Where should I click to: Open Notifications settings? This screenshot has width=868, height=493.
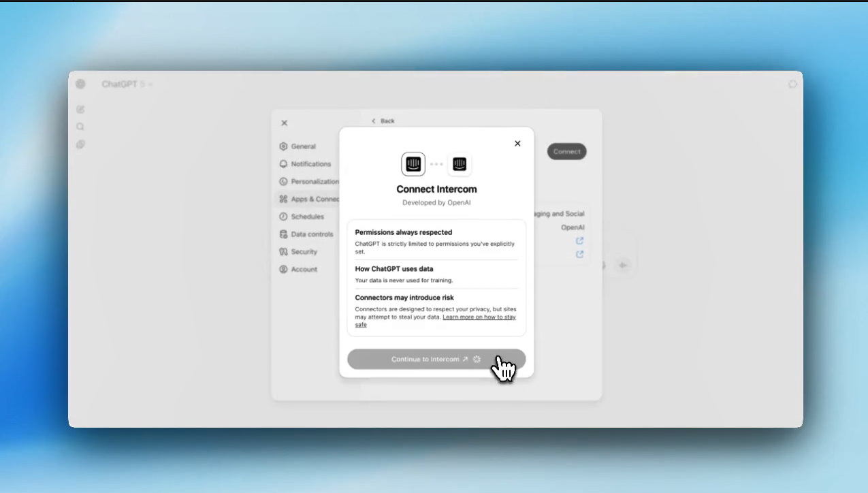point(310,164)
